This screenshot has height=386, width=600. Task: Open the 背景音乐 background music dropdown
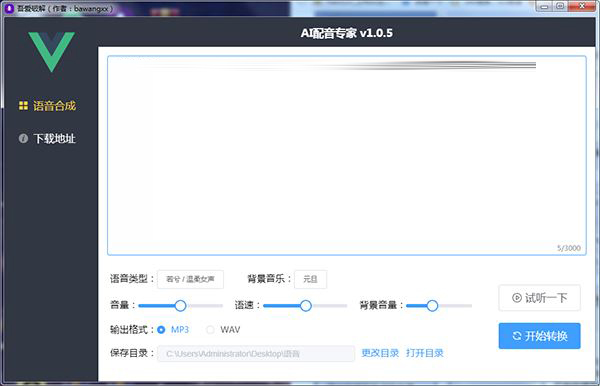click(x=310, y=279)
